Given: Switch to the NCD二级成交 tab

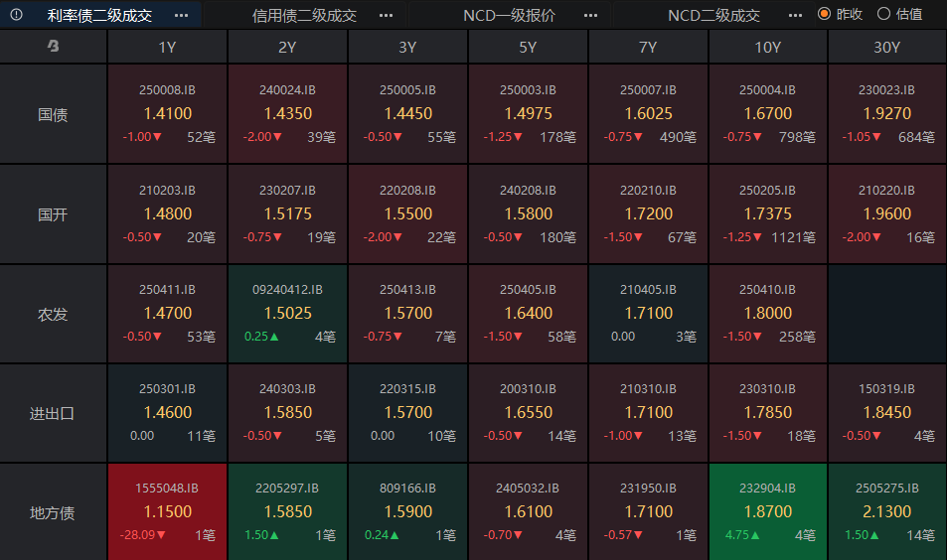Looking at the screenshot, I should pyautogui.click(x=713, y=15).
